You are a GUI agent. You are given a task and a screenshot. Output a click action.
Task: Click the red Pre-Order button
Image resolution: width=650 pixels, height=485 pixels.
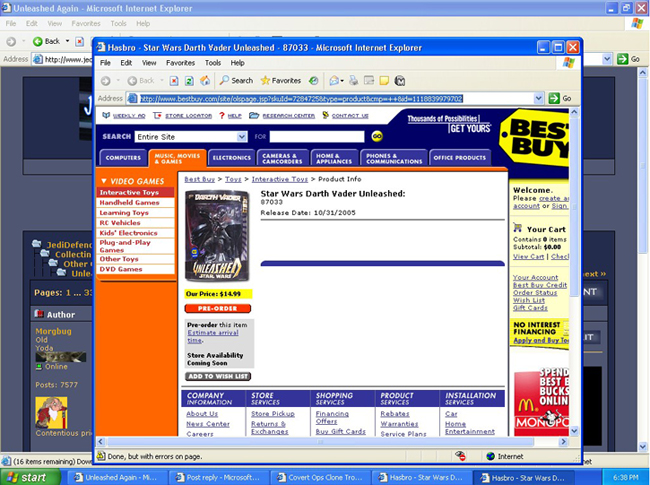pos(218,308)
